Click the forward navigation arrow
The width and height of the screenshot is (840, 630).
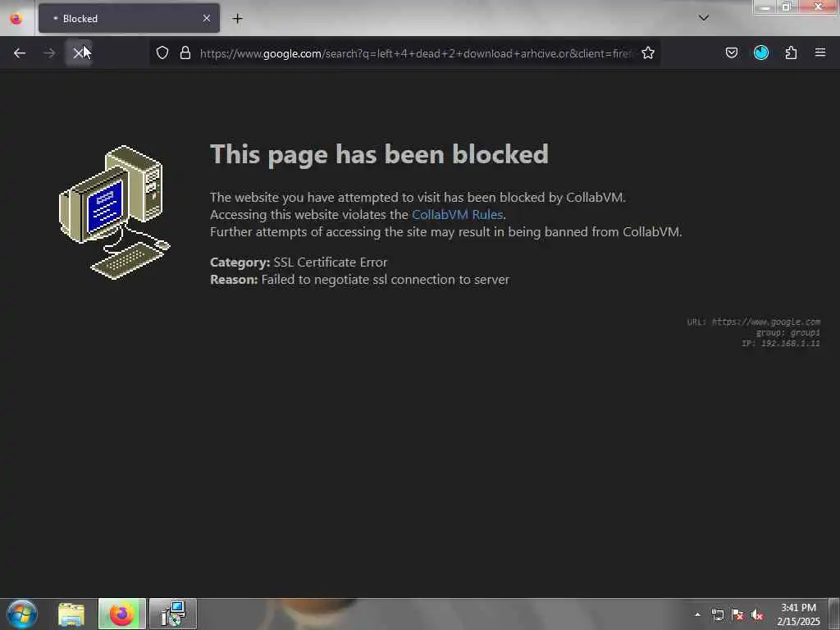[49, 52]
